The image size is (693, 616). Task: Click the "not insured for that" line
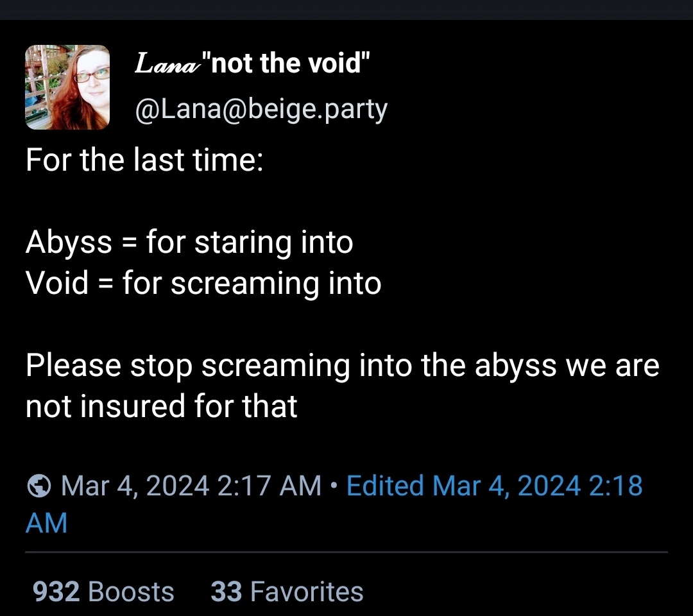click(x=162, y=406)
